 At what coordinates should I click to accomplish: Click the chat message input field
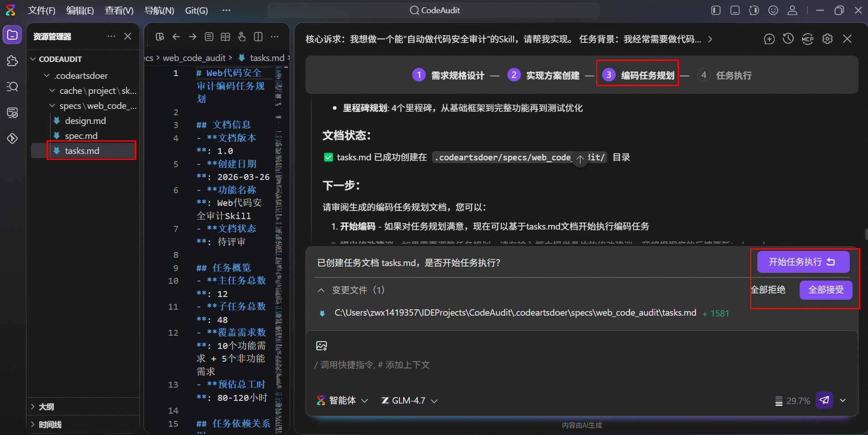click(582, 365)
